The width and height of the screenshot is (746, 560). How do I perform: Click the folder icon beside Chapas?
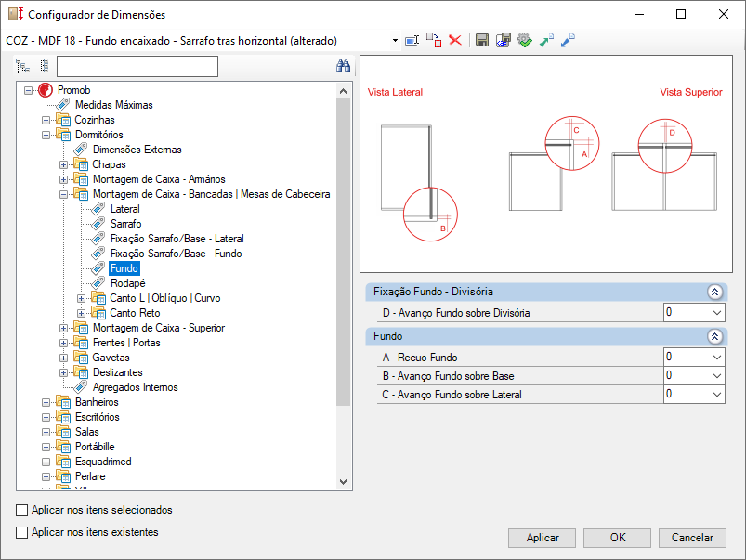click(81, 164)
